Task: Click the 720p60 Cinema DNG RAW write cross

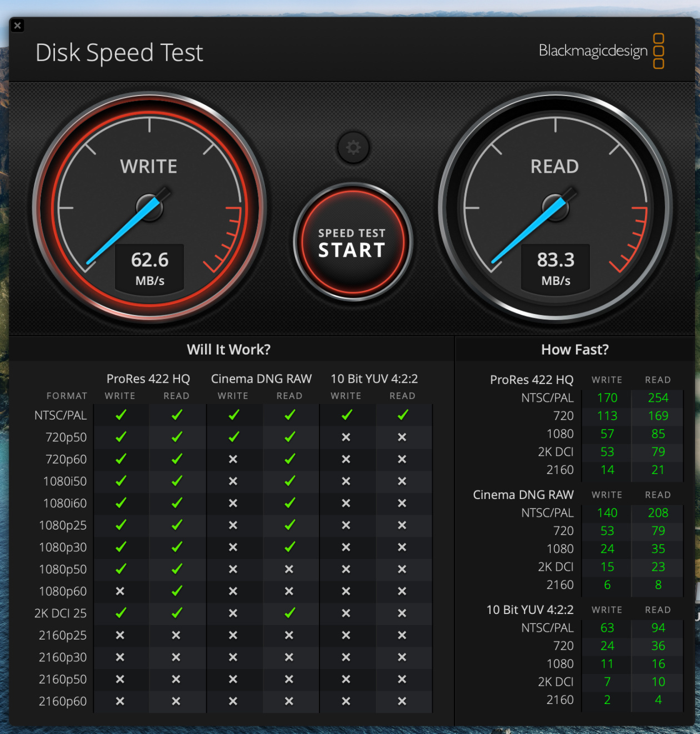Action: click(233, 459)
